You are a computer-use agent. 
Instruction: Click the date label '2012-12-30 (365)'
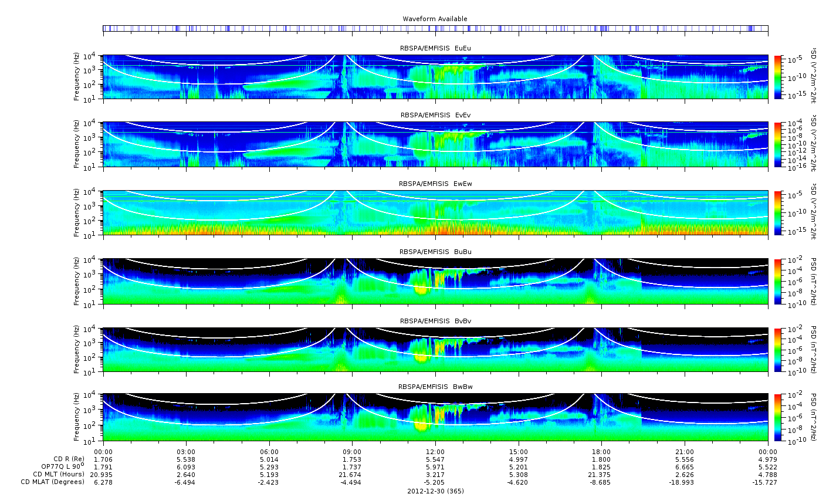[435, 491]
